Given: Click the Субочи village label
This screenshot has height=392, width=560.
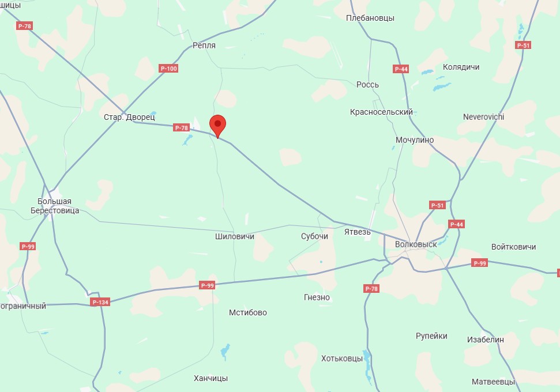Looking at the screenshot, I should tap(314, 236).
